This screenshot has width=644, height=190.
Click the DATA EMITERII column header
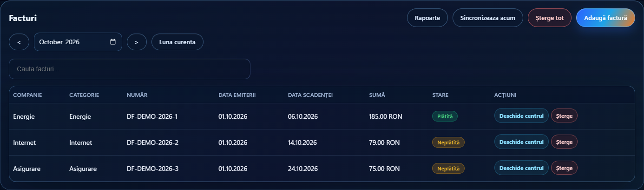[x=237, y=95]
